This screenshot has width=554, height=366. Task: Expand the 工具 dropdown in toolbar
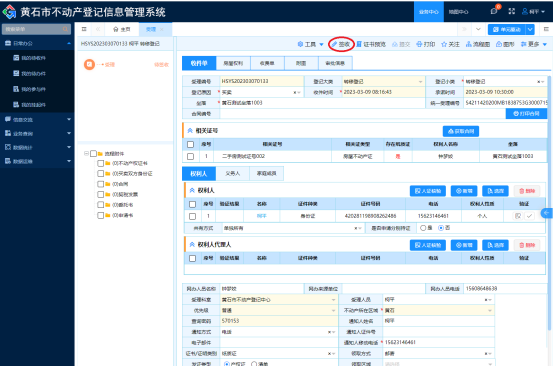(311, 44)
